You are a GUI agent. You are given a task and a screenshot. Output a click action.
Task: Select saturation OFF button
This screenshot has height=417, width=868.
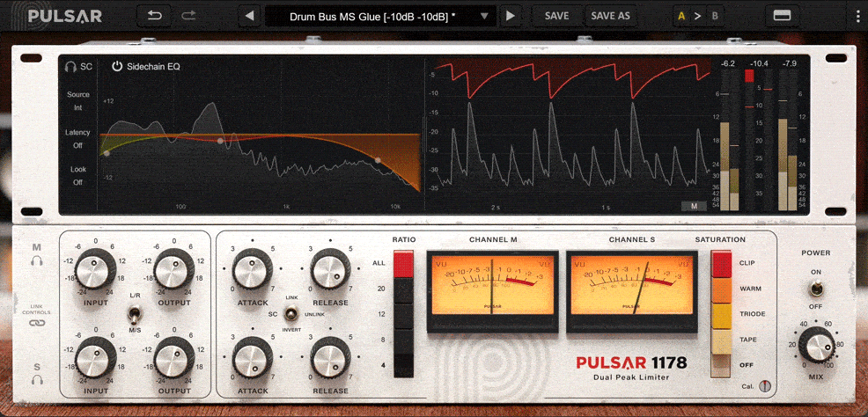pos(721,366)
